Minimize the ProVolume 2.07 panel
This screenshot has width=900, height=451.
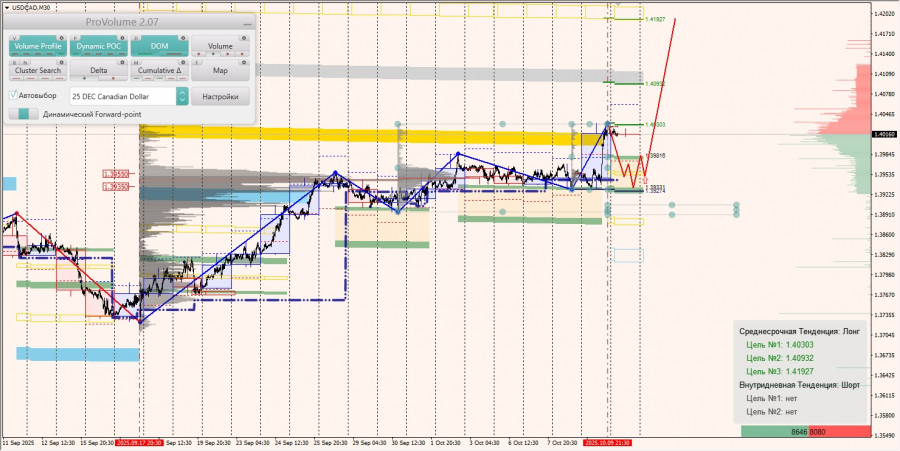[x=247, y=24]
